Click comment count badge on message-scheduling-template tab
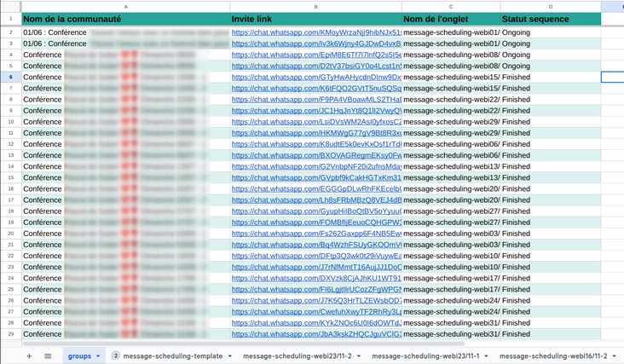This screenshot has height=364, width=624. pyautogui.click(x=115, y=355)
